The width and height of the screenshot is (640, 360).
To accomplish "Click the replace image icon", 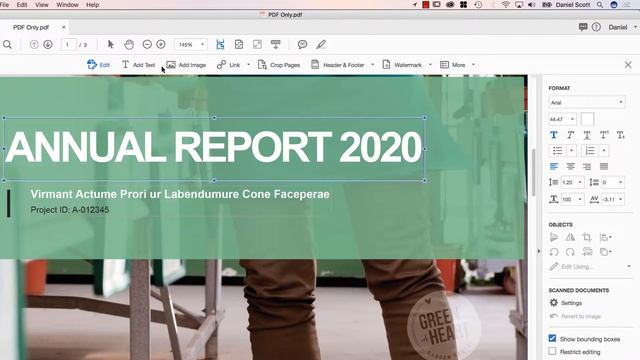I will point(587,252).
